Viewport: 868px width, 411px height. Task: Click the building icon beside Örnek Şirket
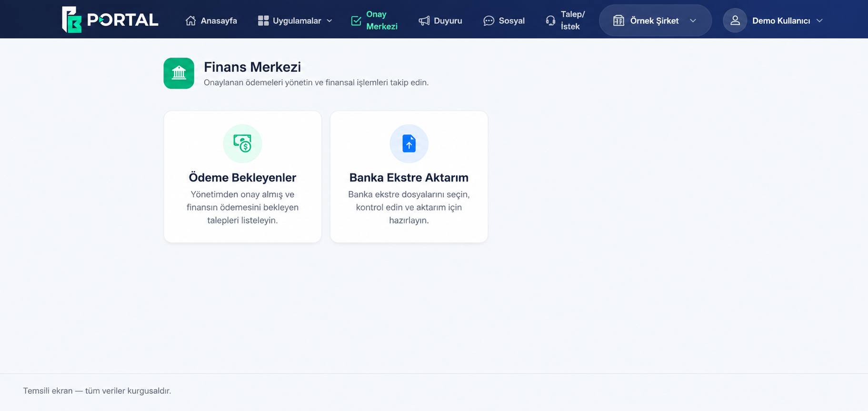tap(619, 20)
